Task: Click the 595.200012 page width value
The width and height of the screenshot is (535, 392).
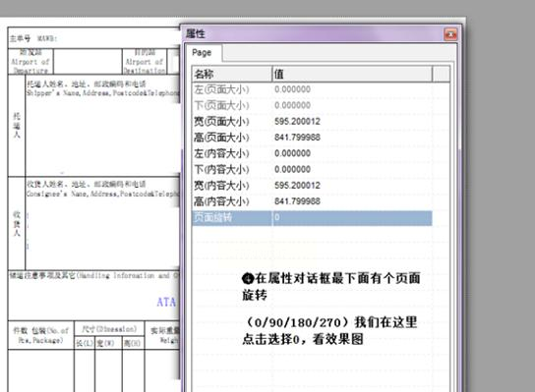Action: point(297,122)
